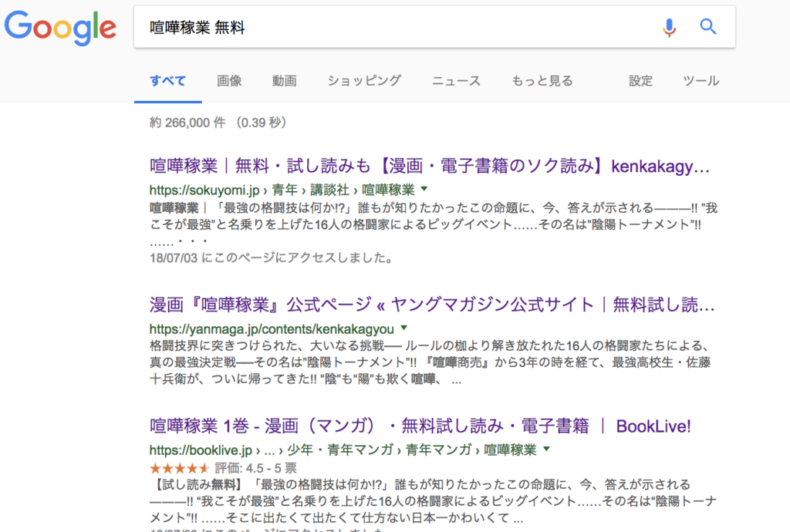Click the Google logo

click(60, 28)
